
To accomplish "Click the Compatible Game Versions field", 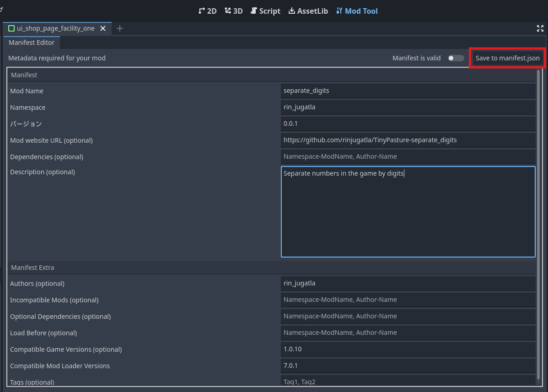I will point(408,349).
